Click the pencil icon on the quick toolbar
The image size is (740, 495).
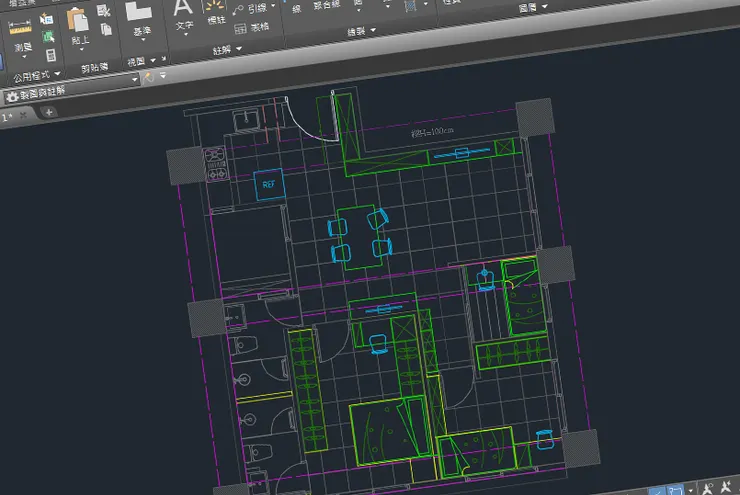(148, 77)
